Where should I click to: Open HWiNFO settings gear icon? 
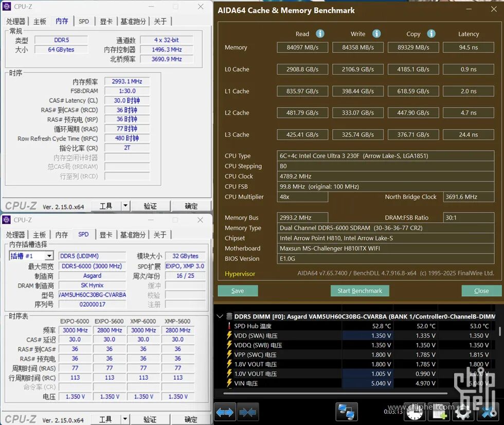[463, 412]
